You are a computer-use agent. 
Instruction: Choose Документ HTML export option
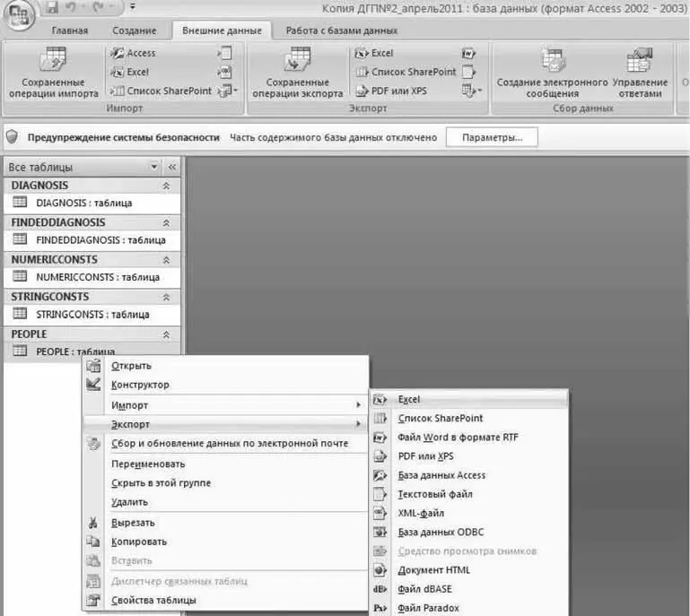point(469,570)
